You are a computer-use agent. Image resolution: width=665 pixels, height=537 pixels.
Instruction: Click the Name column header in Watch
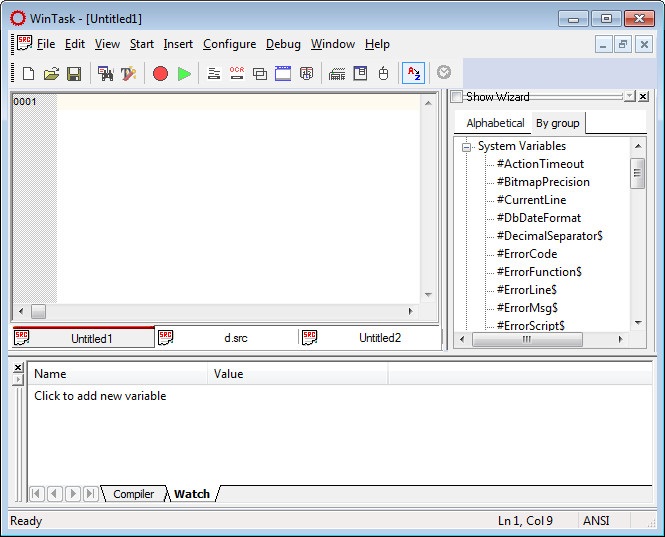pyautogui.click(x=118, y=374)
